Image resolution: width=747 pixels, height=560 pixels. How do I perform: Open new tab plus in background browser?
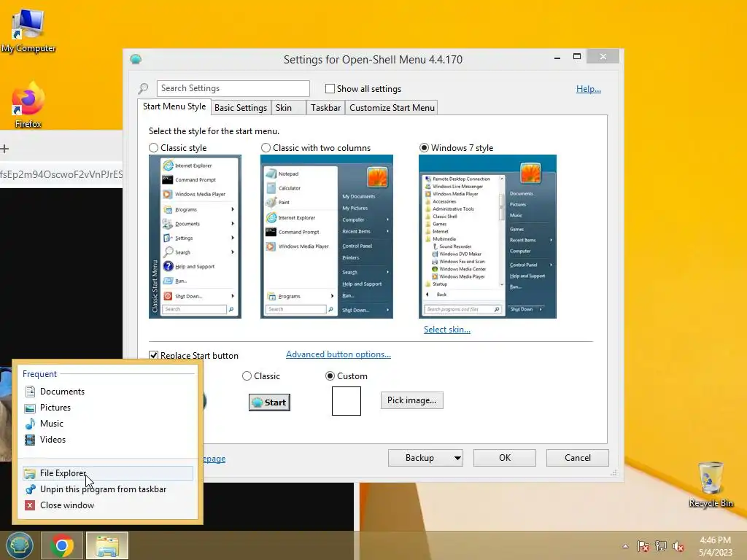[x=5, y=149]
